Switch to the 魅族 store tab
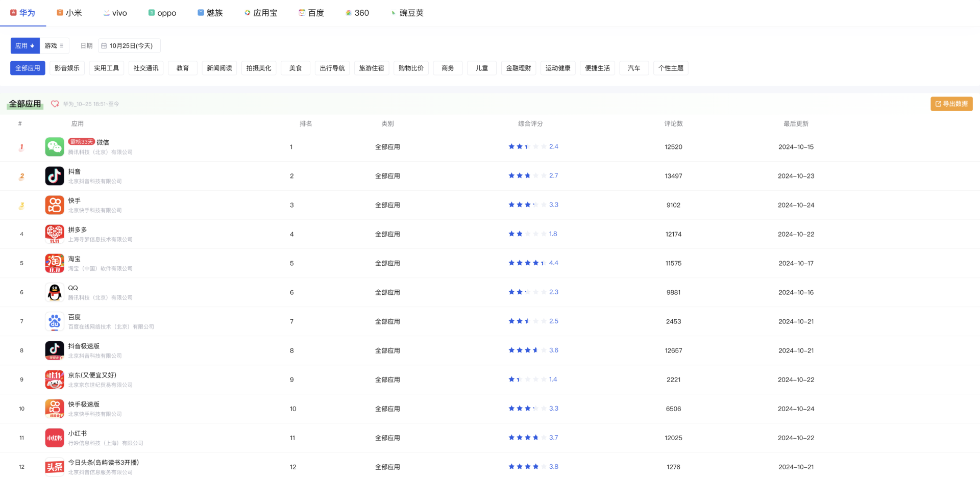 pyautogui.click(x=210, y=13)
